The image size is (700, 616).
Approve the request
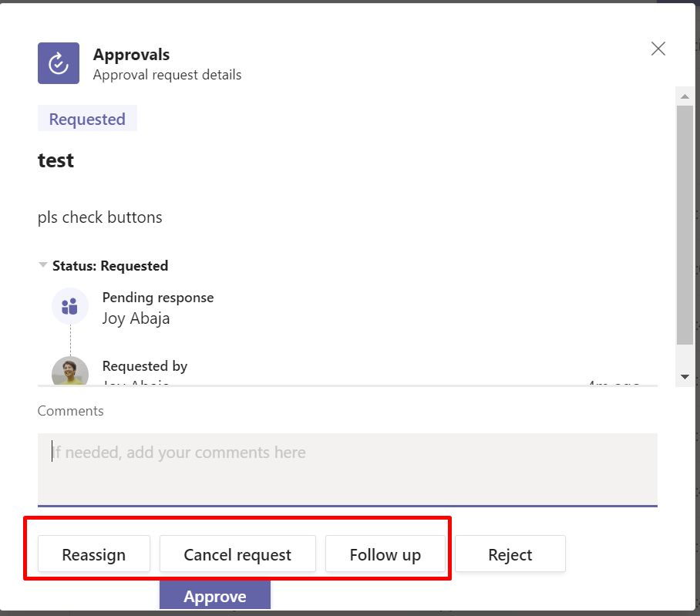click(215, 595)
